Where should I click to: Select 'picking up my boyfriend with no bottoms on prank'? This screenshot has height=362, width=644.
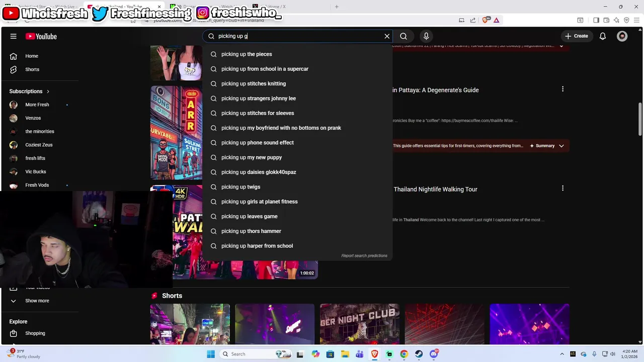297,128
